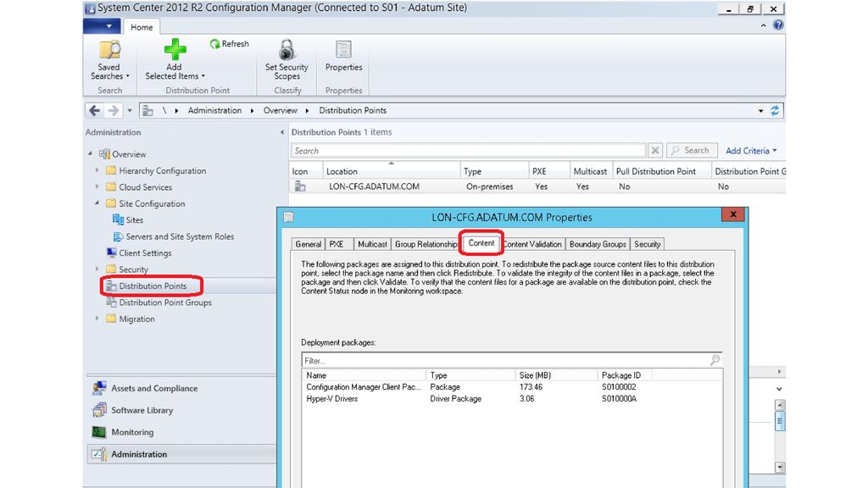Select the Distribution Points node
The height and width of the screenshot is (488, 868).
(x=147, y=286)
